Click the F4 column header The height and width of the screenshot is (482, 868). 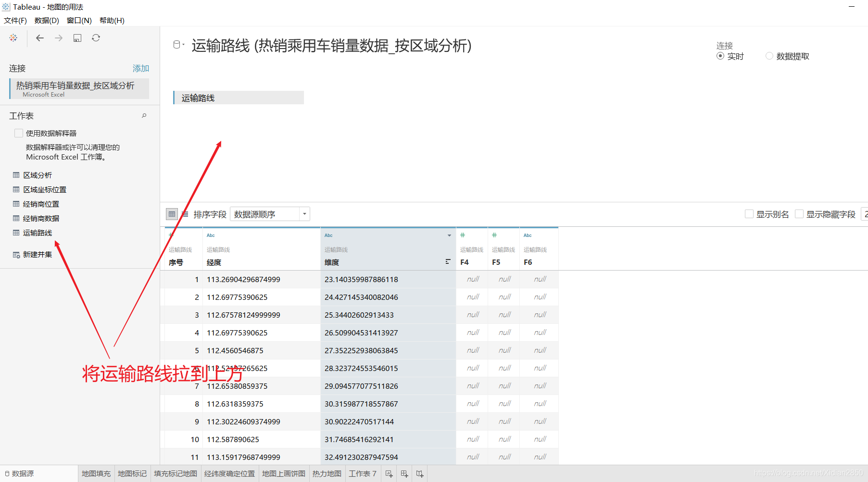(465, 262)
